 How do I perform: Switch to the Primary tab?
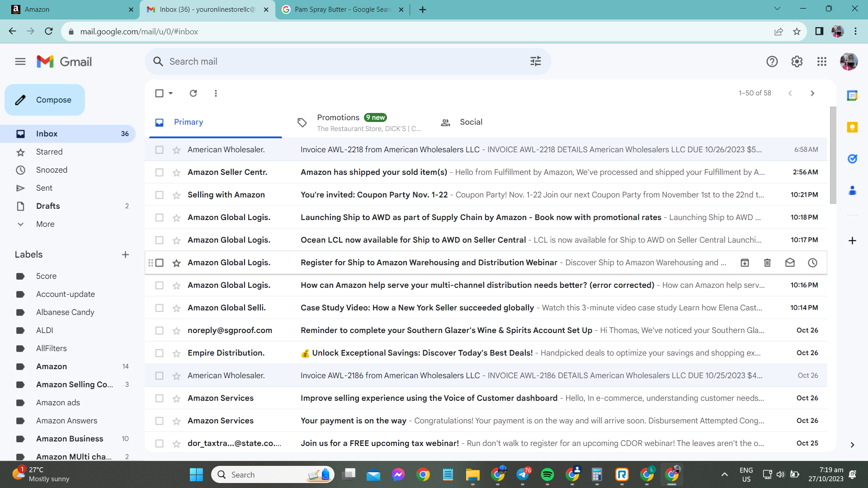pos(215,122)
